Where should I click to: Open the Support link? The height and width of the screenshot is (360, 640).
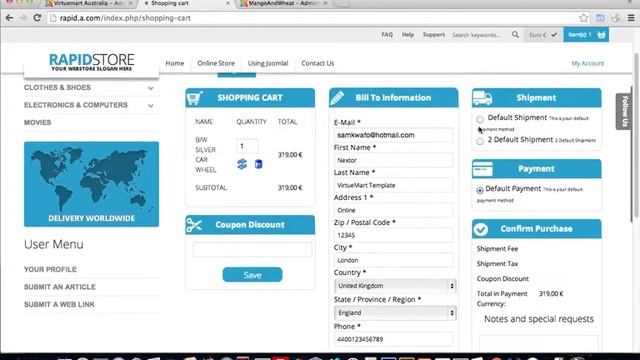pyautogui.click(x=433, y=35)
